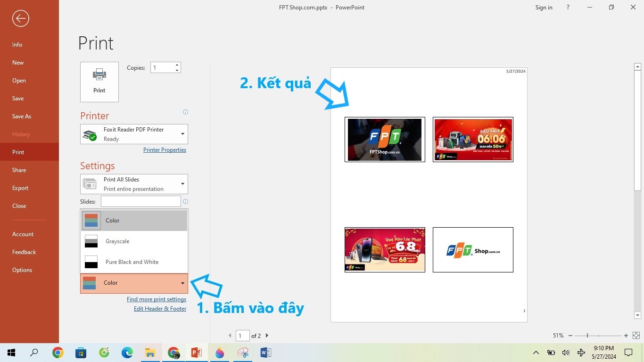Image resolution: width=644 pixels, height=362 pixels.
Task: Open first Google Chrome taskbar icon
Action: (58, 353)
